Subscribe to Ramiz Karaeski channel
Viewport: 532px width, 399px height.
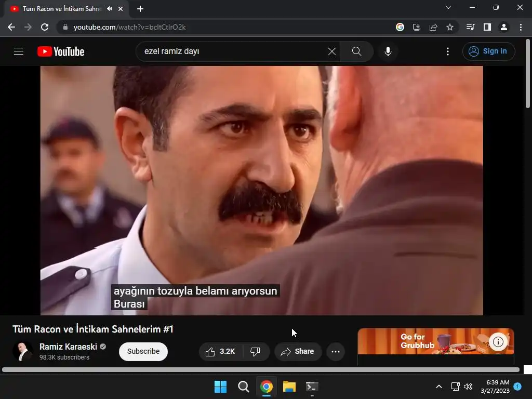[x=143, y=352]
